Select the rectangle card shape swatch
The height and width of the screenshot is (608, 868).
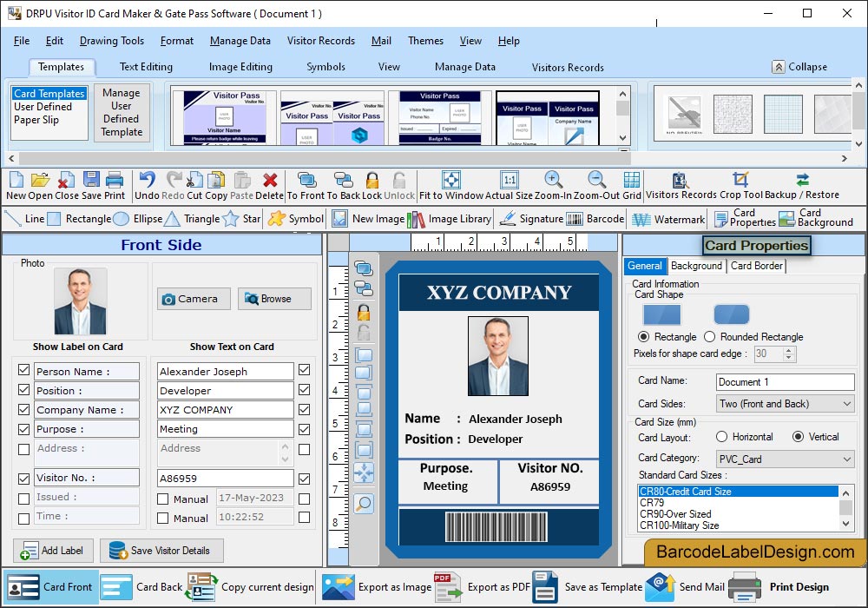point(661,314)
